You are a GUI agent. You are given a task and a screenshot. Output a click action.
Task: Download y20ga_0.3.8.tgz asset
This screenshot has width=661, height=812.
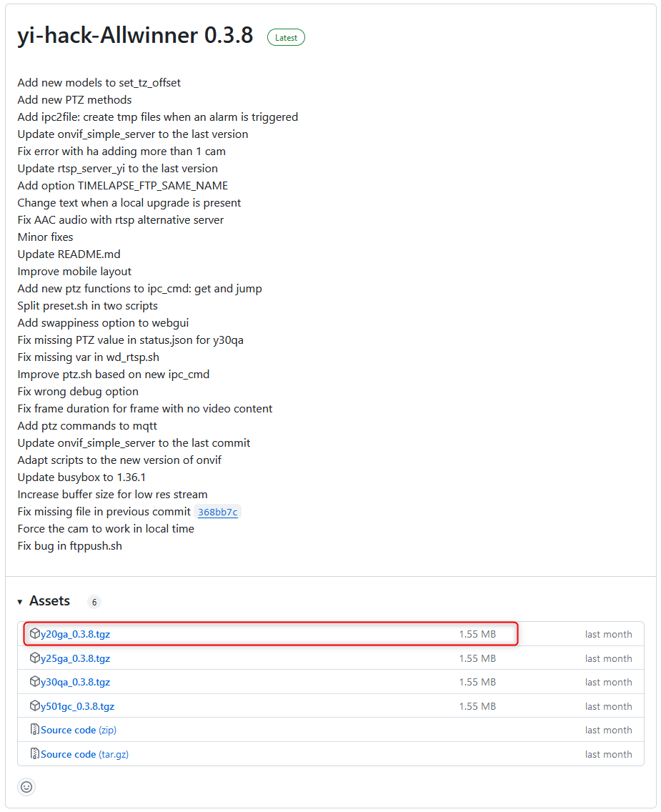pyautogui.click(x=76, y=634)
